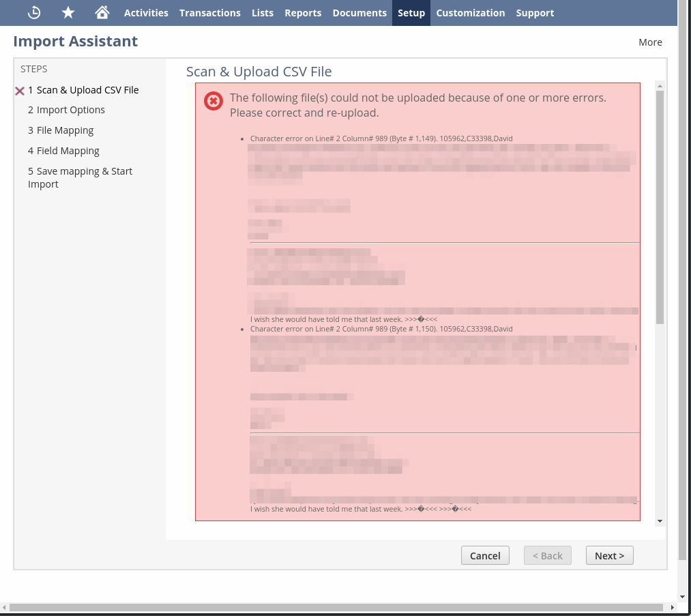
Task: Click the right arrow on the horizontal scrollbar
Action: [671, 608]
